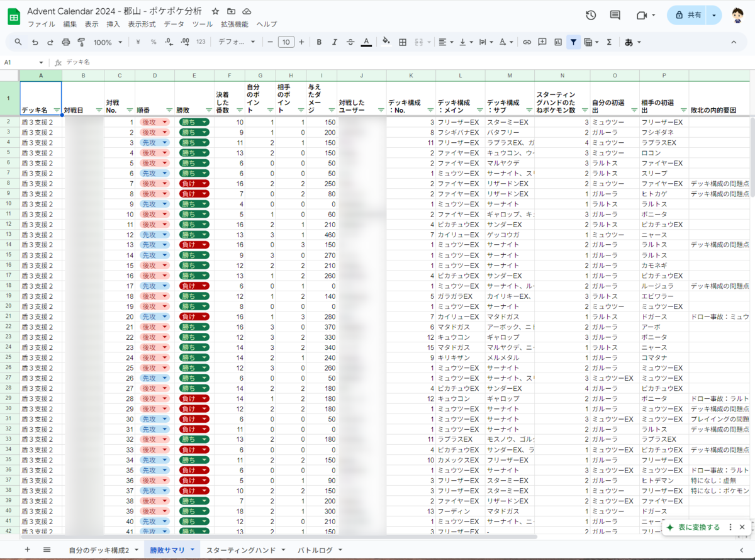Toggle strikethrough formatting

coord(350,42)
